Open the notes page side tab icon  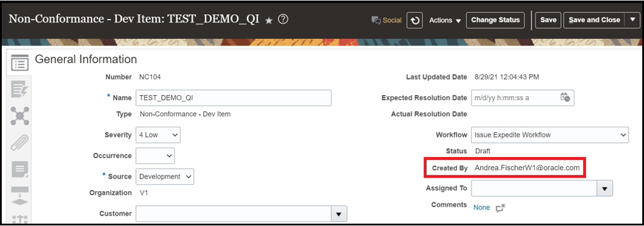tap(19, 169)
